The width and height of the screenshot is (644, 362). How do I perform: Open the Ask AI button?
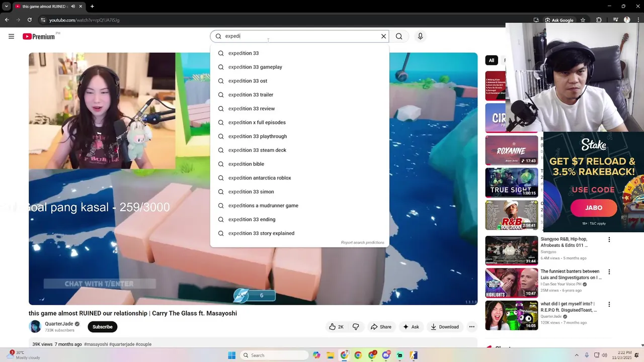coord(411,327)
